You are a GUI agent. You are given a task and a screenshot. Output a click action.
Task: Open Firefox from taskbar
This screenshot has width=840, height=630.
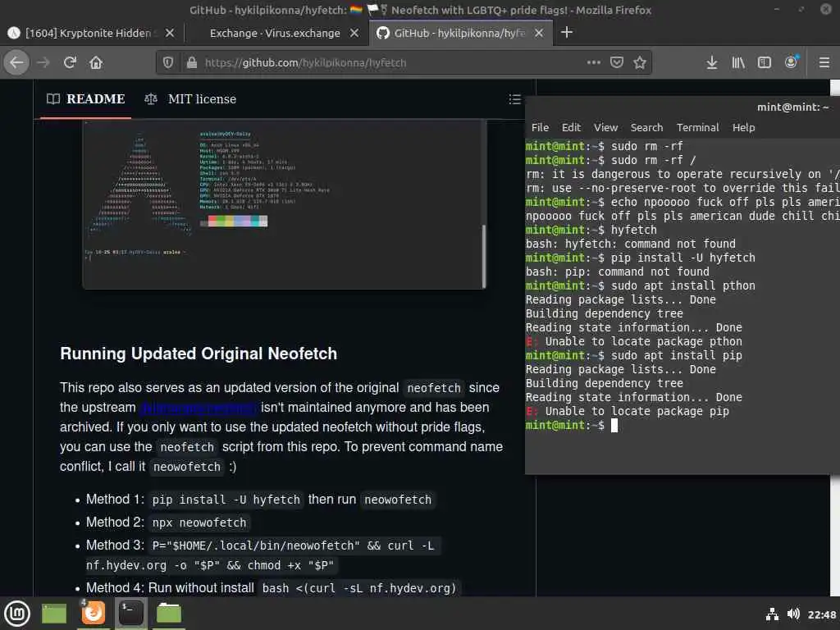[93, 612]
